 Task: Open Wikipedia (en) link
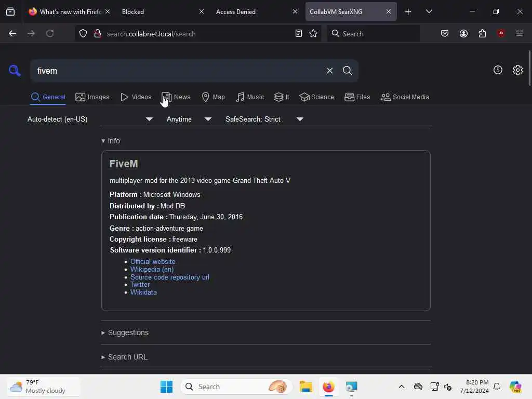152,270
